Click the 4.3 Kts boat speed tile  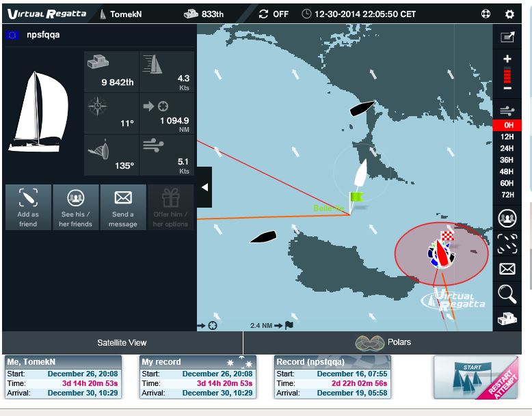point(167,72)
